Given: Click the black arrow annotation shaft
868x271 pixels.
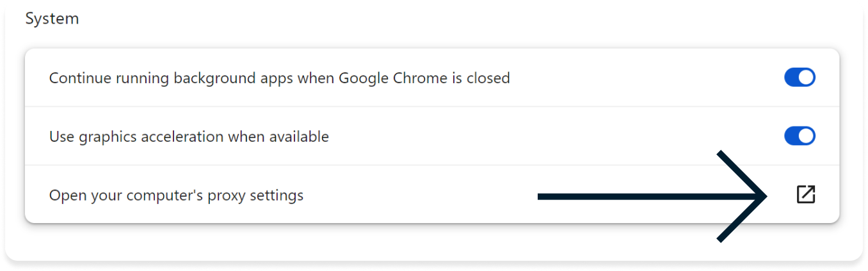Looking at the screenshot, I should [x=647, y=196].
